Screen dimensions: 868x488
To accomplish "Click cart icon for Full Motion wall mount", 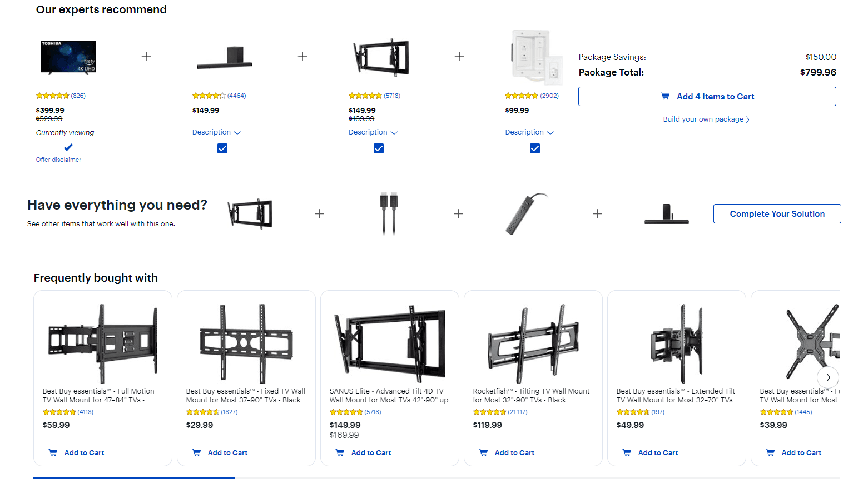I will tap(53, 453).
